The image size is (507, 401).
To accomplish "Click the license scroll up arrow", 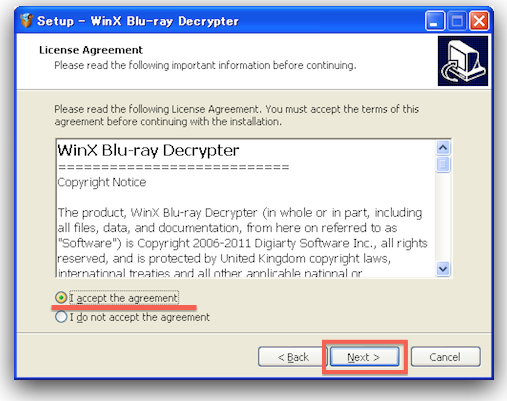I will pos(443,148).
